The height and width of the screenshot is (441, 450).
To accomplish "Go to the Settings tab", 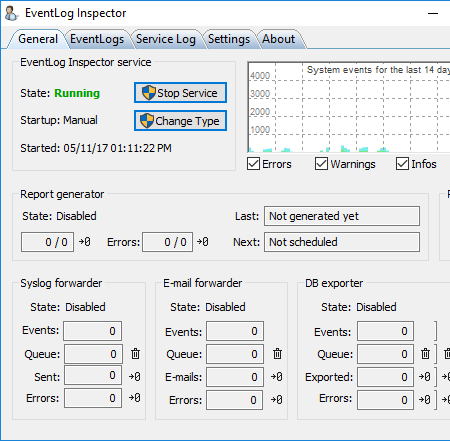I will 229,39.
